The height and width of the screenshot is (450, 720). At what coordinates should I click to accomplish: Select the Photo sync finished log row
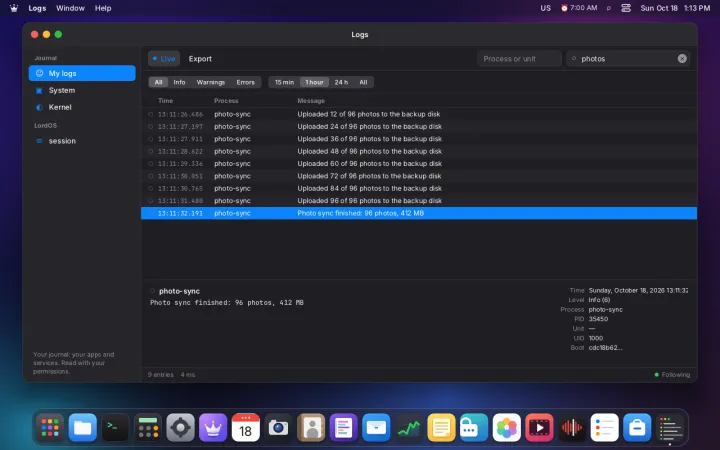[x=419, y=213]
